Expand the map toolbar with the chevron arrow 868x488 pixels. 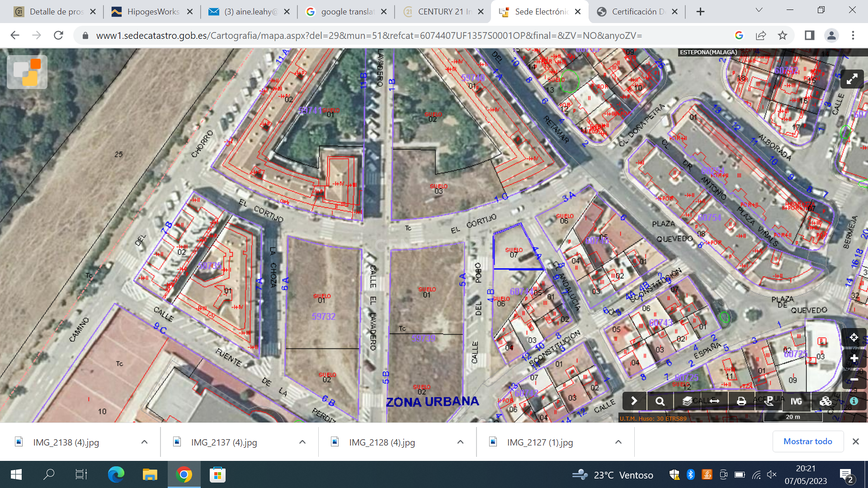(x=634, y=401)
